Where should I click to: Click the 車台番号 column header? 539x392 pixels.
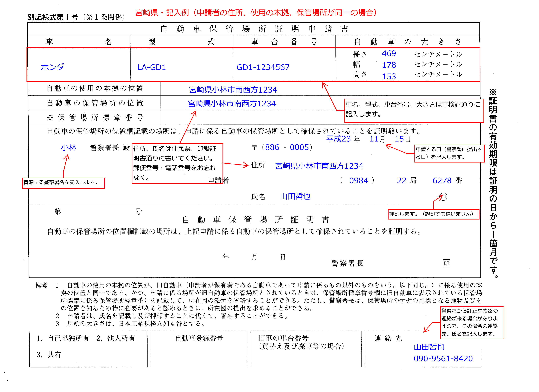click(x=284, y=42)
